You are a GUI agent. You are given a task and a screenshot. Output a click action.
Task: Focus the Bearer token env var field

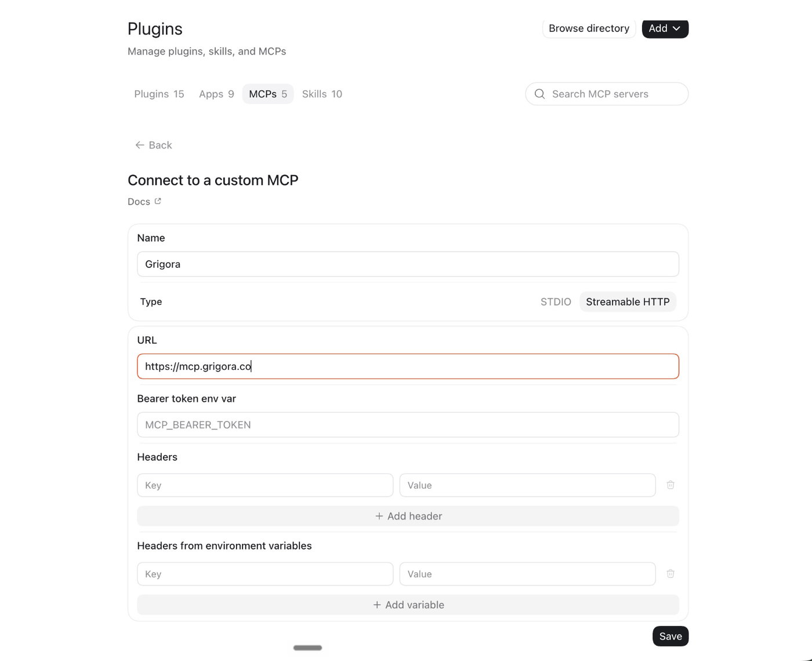[x=408, y=425]
